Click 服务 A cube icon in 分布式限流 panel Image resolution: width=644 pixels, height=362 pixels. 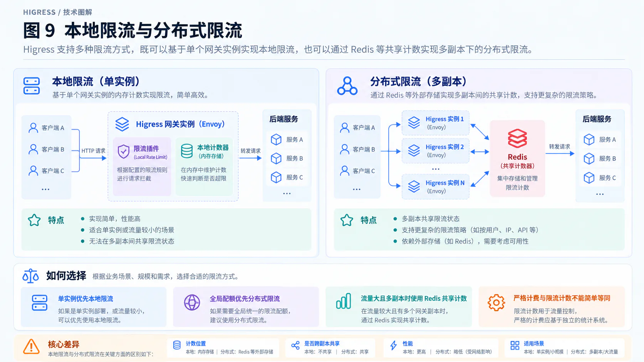click(x=589, y=139)
